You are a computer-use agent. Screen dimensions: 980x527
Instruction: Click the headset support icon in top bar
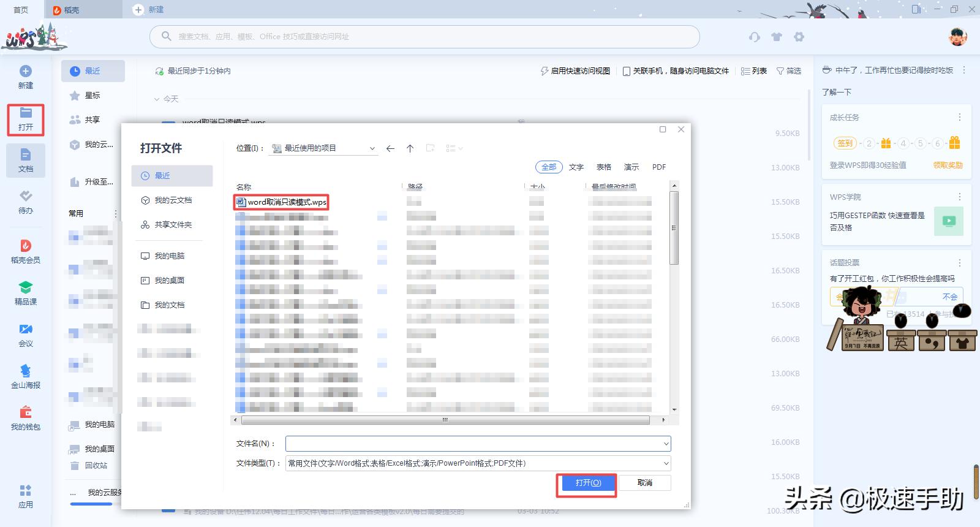click(755, 37)
